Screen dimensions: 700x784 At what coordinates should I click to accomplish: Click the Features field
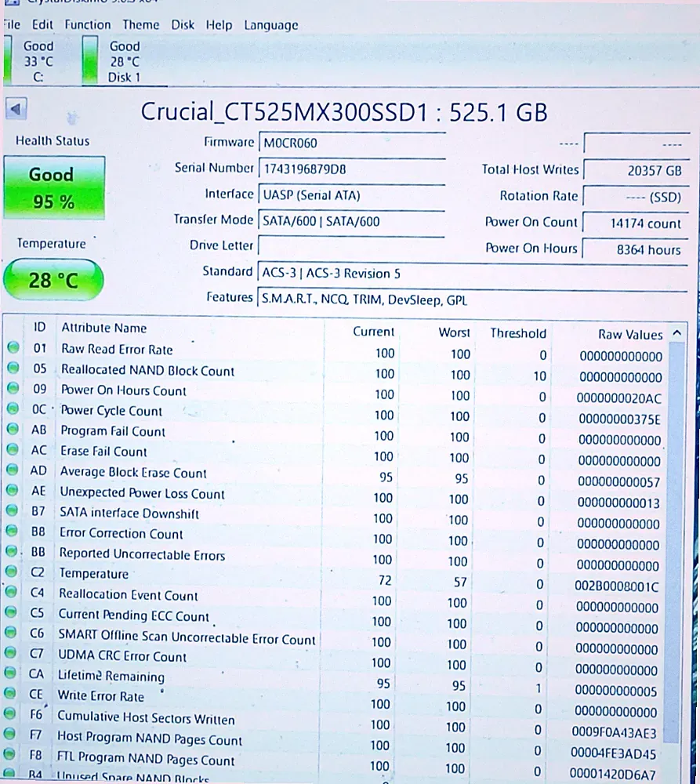coord(473,299)
